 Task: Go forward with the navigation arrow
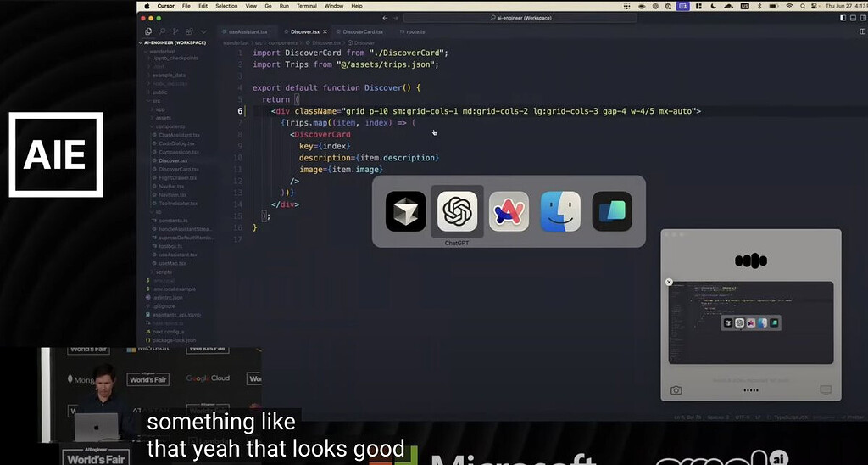395,18
